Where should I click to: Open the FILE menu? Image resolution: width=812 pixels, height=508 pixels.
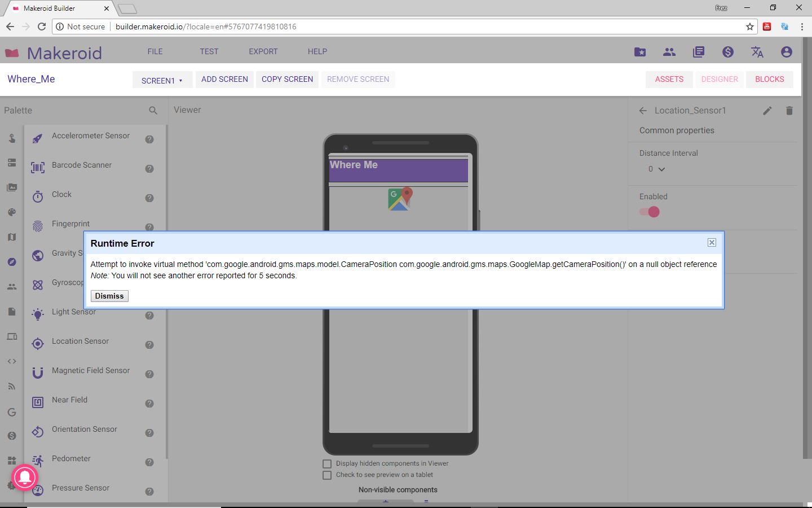[x=155, y=51]
